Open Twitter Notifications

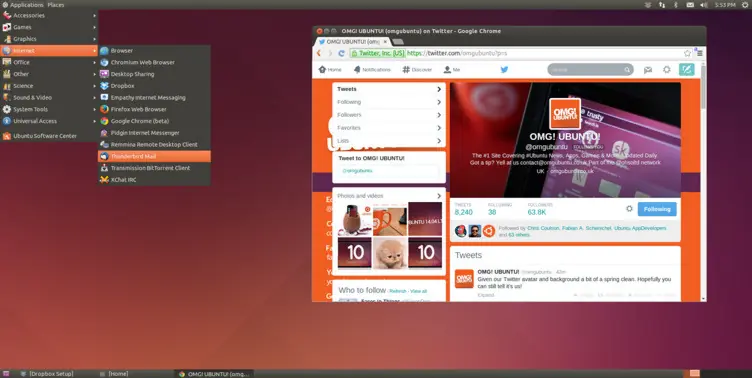pyautogui.click(x=372, y=70)
